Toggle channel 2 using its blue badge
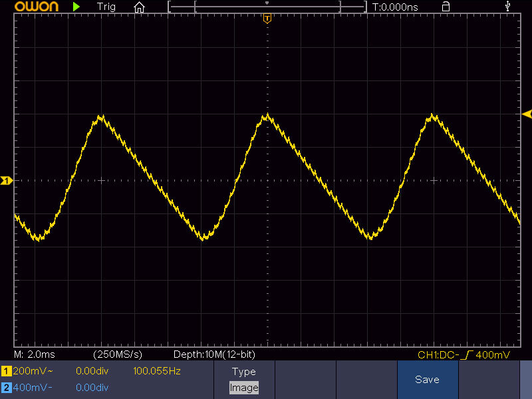 (x=7, y=387)
